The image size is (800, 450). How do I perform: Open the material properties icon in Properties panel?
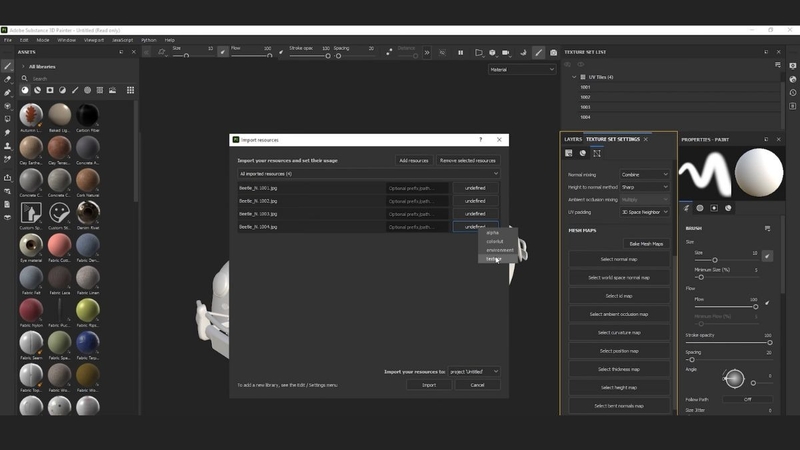tap(728, 208)
